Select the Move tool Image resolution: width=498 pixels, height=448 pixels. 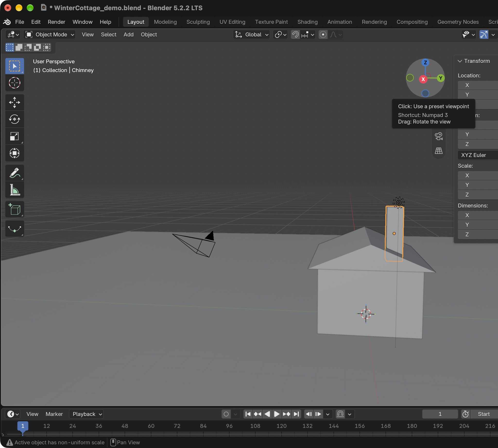click(x=15, y=102)
